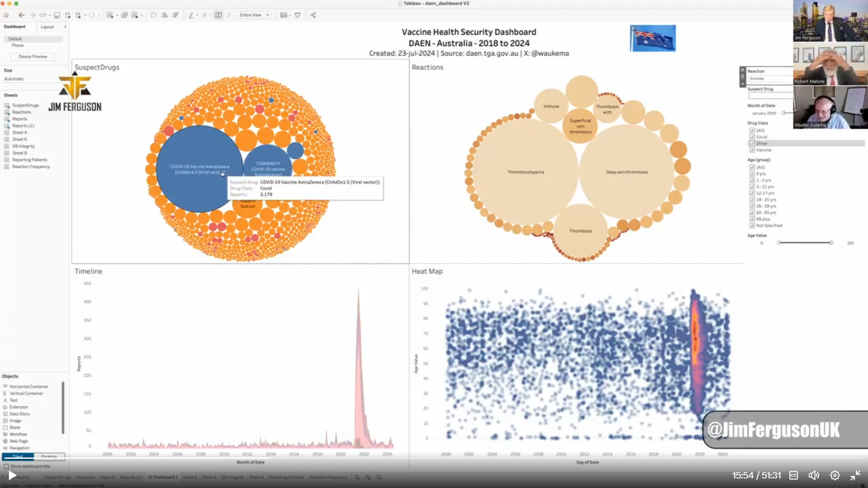Open presentation mode from the toolbar
Image resolution: width=868 pixels, height=488 pixels.
coord(297,15)
